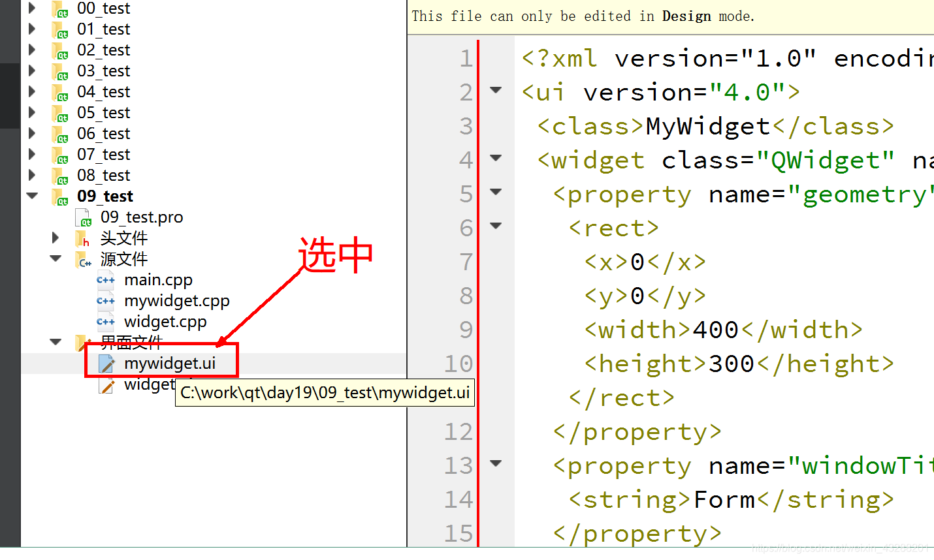934x560 pixels.
Task: Click the 07_test Qt project folder icon
Action: tap(60, 155)
